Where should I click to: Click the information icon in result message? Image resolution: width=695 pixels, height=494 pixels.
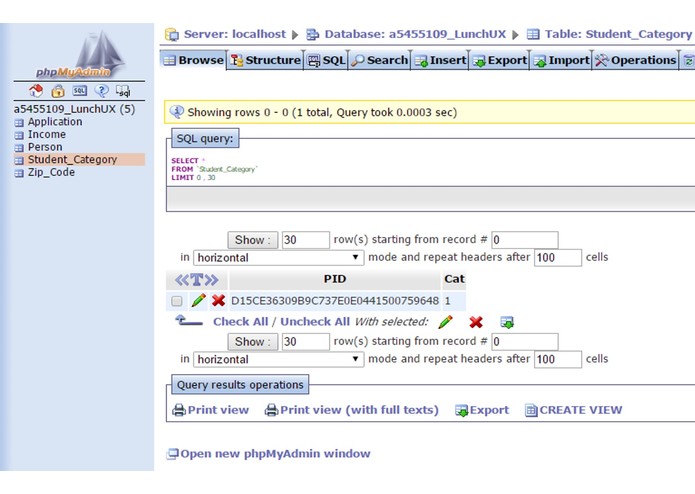176,112
